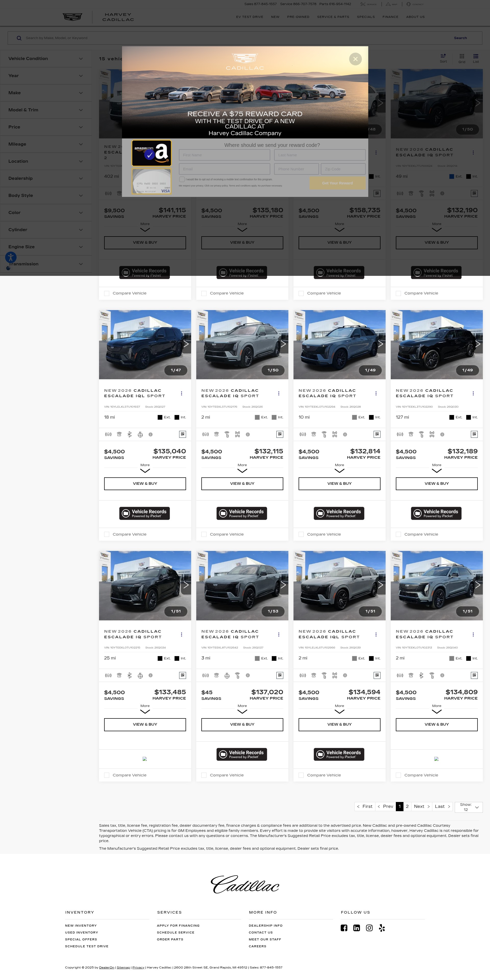Open info icon on $132,189 vehicle features
Screen dimensions: 490x980
[442, 434]
